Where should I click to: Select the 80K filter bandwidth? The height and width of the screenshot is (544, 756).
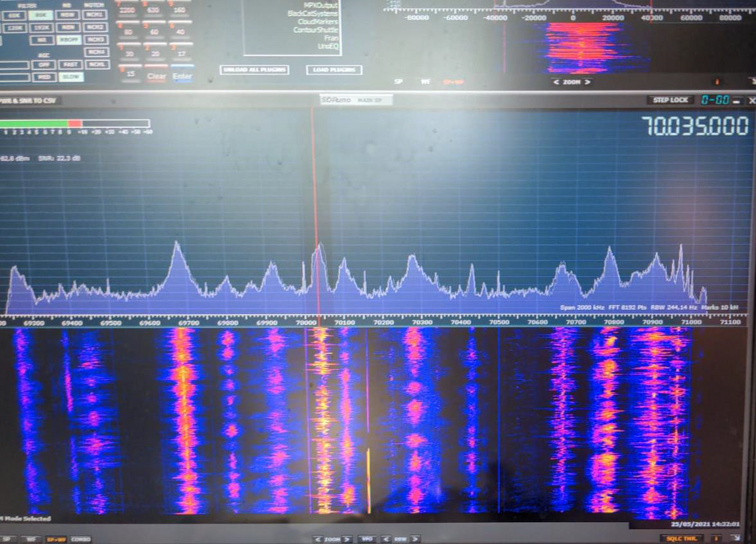[x=41, y=15]
